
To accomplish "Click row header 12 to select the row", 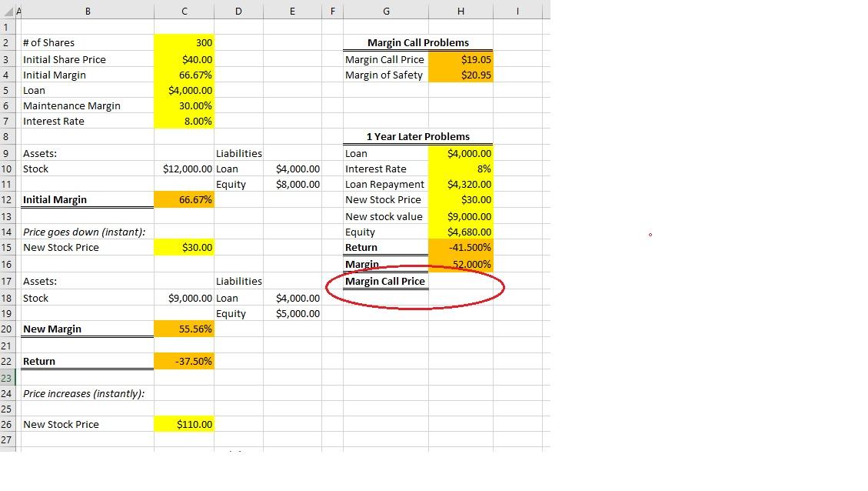I will 7,199.
